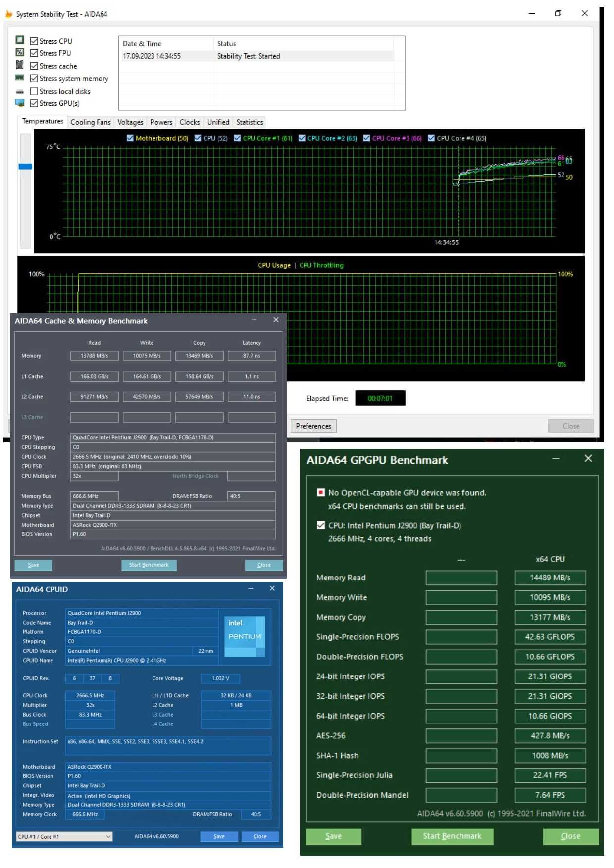
Task: Toggle CPU Core #3 temperature series
Action: (x=366, y=138)
